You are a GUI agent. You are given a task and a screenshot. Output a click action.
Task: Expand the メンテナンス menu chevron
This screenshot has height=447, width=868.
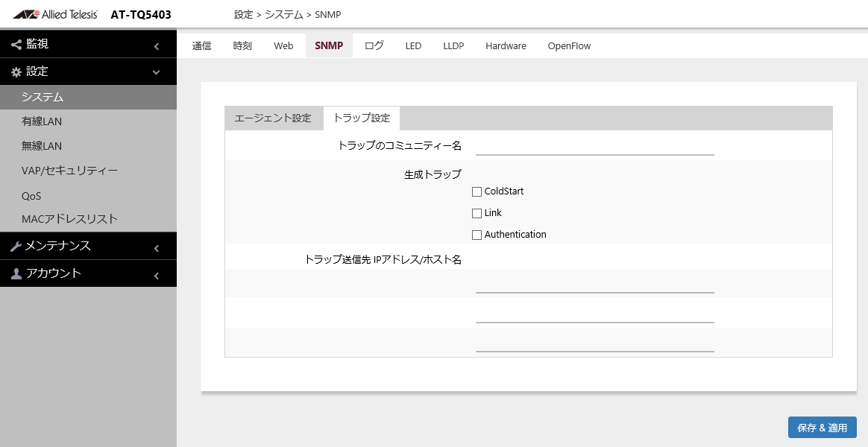pyautogui.click(x=157, y=248)
